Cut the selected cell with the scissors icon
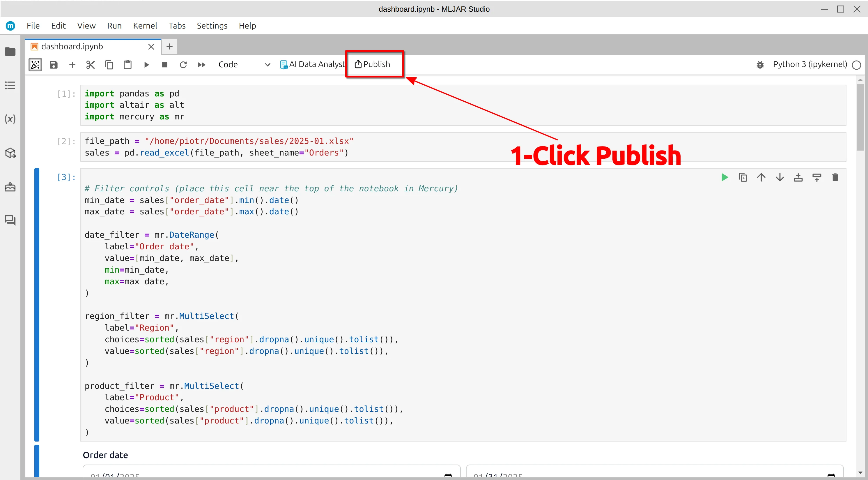Screen dimensions: 868x480 tap(91, 65)
